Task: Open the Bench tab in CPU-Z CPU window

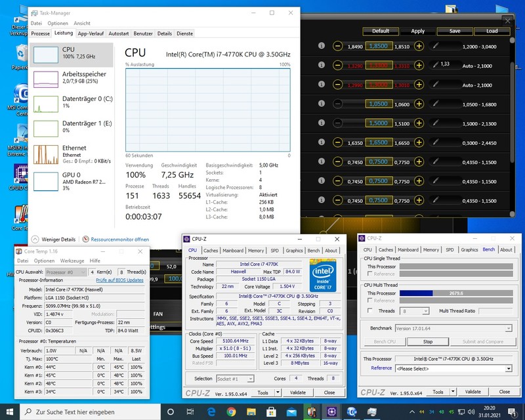Action: 314,250
